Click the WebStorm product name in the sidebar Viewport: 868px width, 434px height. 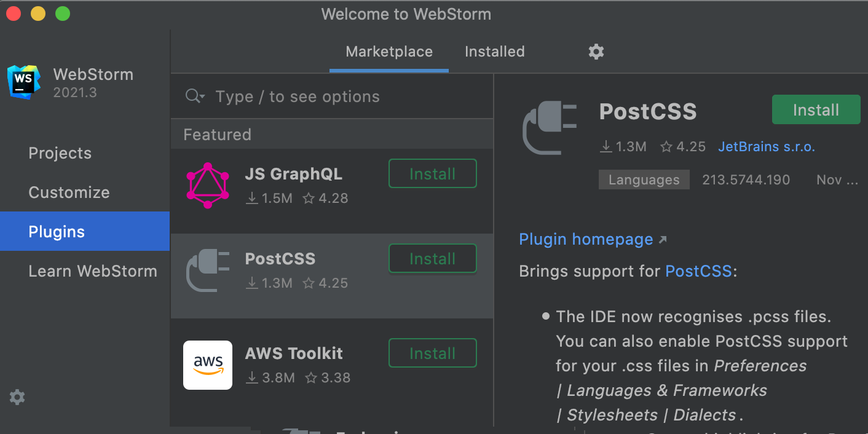(x=93, y=74)
